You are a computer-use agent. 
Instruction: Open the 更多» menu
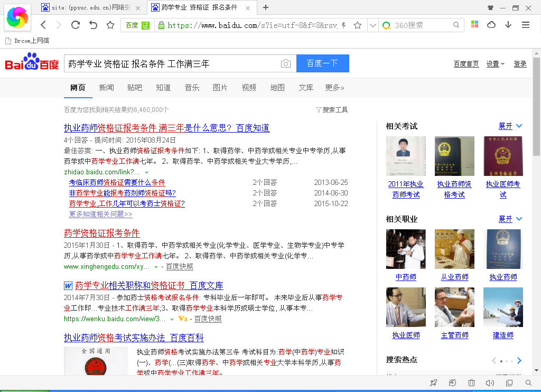334,88
